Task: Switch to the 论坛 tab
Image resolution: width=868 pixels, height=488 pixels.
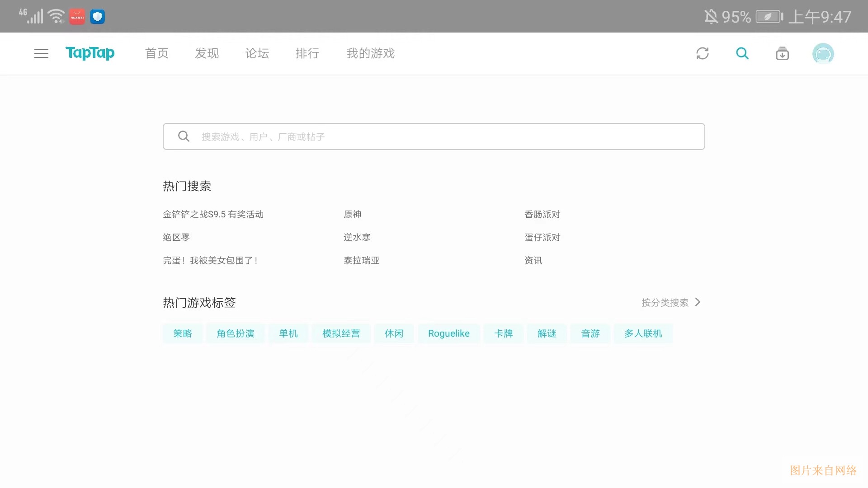Action: (257, 53)
